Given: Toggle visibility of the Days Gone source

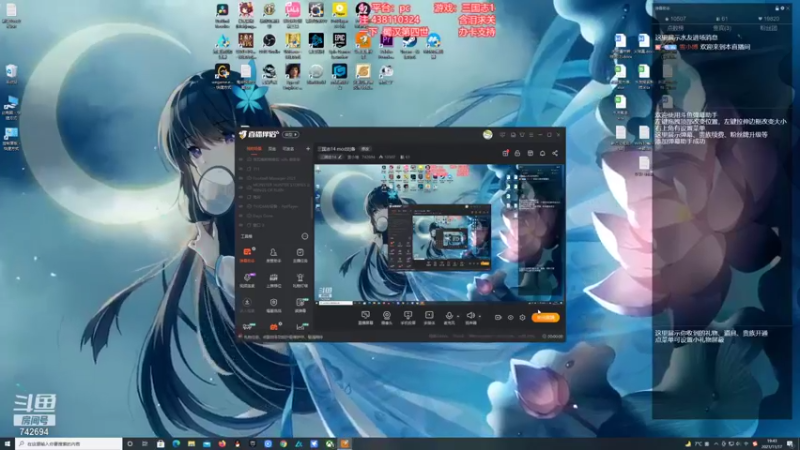Looking at the screenshot, I should click(x=241, y=216).
